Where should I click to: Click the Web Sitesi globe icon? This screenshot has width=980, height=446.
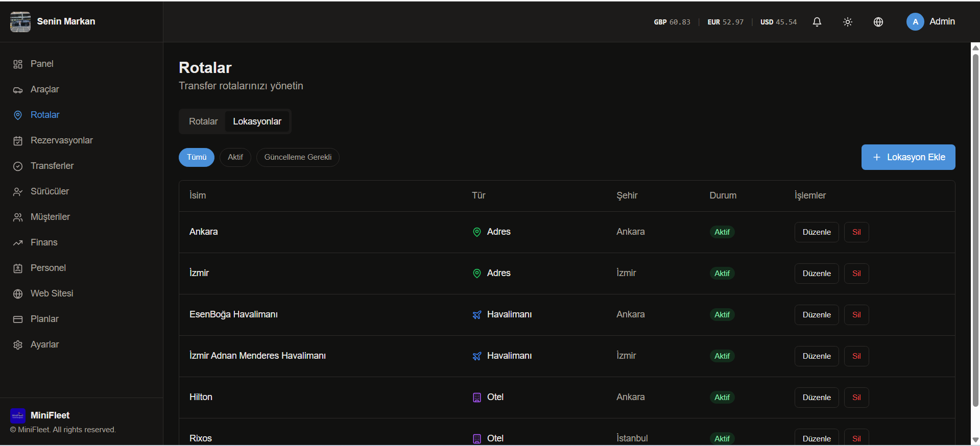pyautogui.click(x=18, y=294)
